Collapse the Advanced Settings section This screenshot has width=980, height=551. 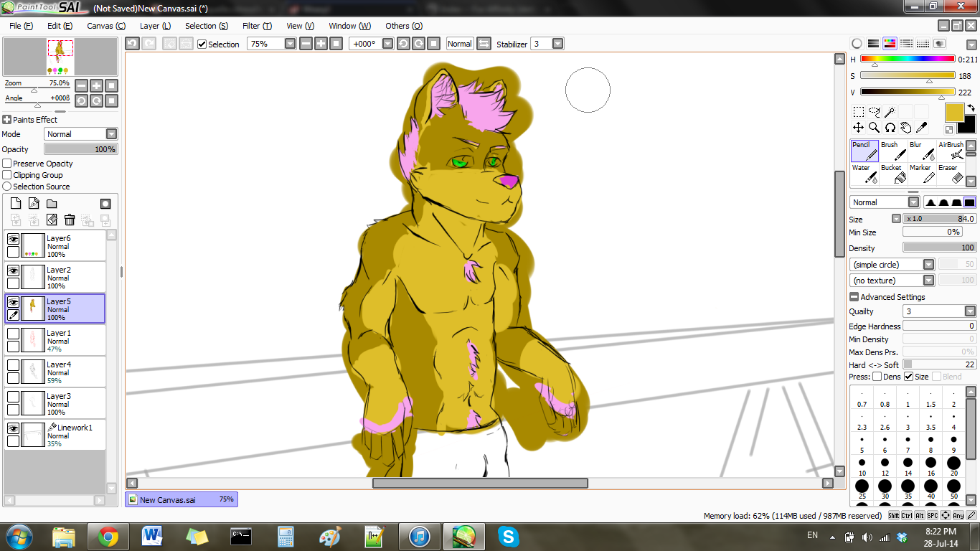coord(854,297)
